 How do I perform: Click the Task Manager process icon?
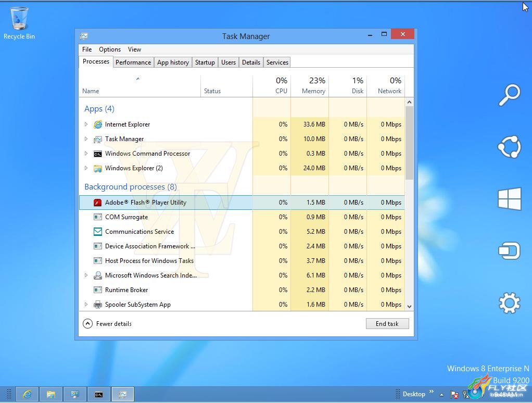point(98,139)
